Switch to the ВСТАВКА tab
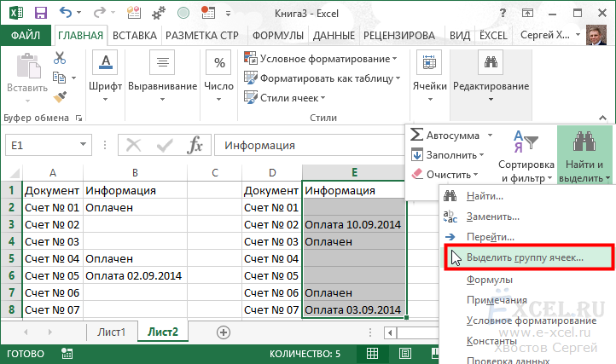Viewport: 616px width, 364px height. 134,35
